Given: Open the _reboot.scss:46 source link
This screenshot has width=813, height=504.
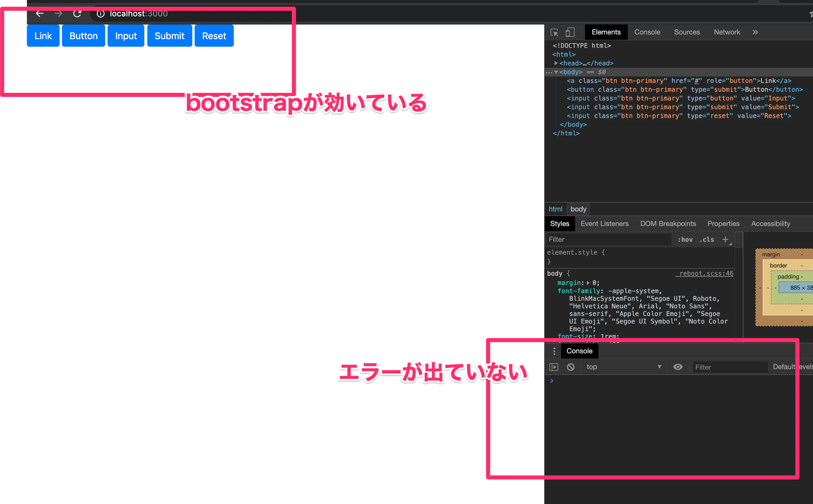Looking at the screenshot, I should [704, 273].
